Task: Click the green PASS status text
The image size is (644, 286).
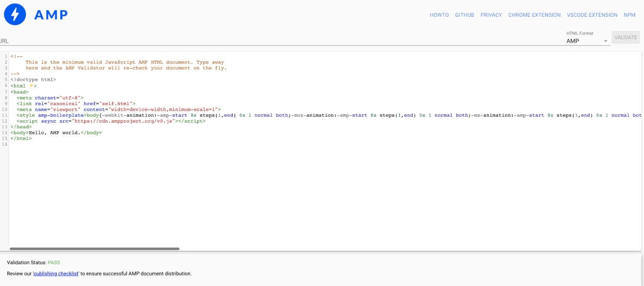Action: [x=54, y=262]
